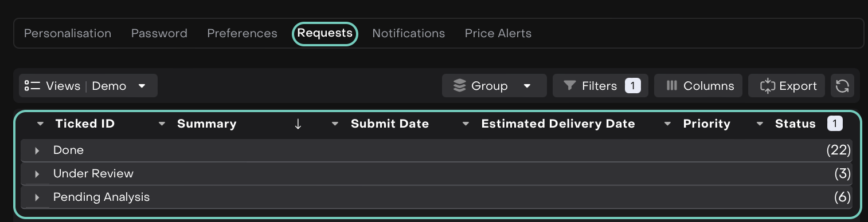The image size is (868, 222).
Task: Switch to the Notifications tab
Action: point(408,33)
